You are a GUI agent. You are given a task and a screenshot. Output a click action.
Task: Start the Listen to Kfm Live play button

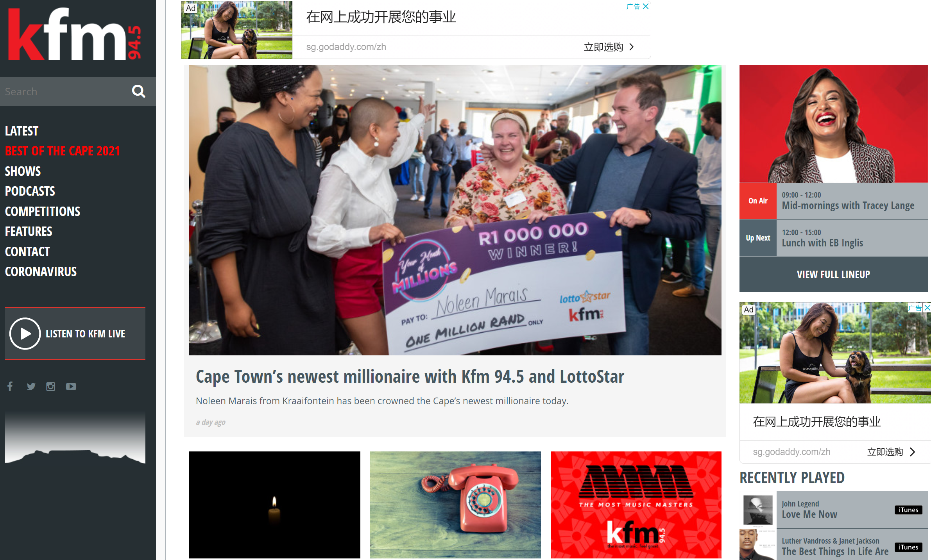[x=25, y=334]
